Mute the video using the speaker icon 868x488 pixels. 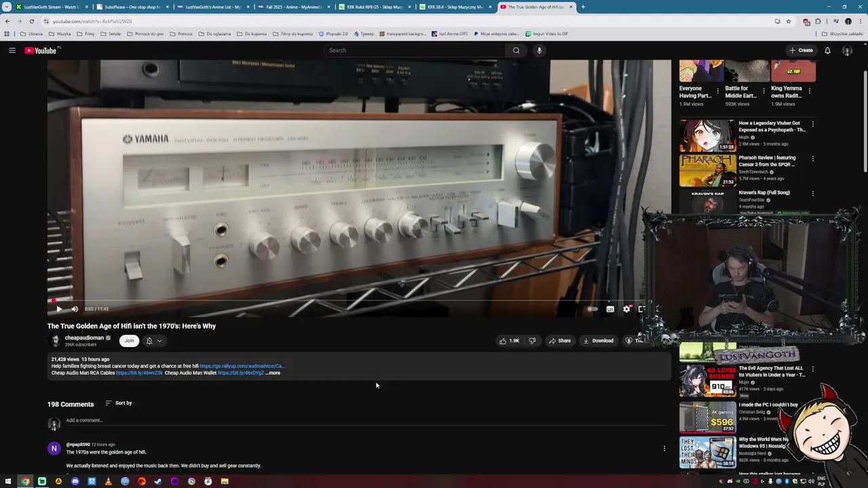pos(75,309)
